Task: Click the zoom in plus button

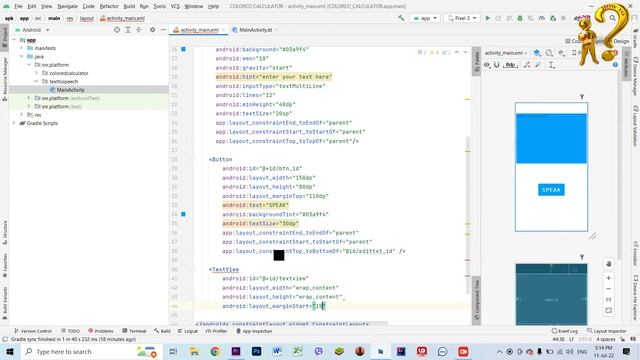Action: pos(608,278)
